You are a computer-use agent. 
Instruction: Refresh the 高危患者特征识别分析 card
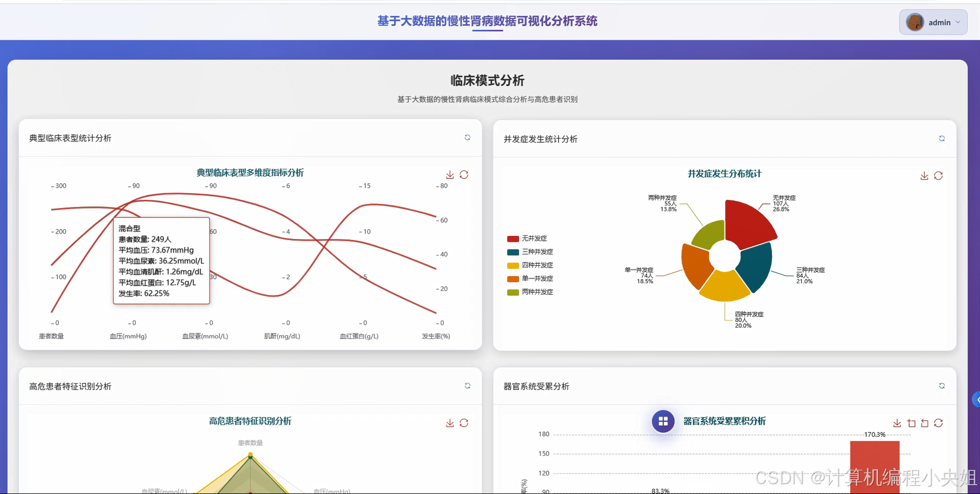pos(467,386)
